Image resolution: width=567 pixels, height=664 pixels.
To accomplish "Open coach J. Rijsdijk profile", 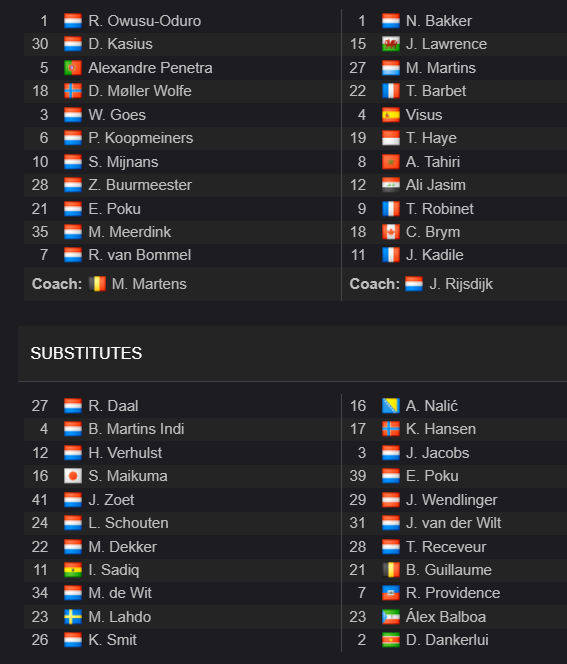I will pyautogui.click(x=461, y=284).
